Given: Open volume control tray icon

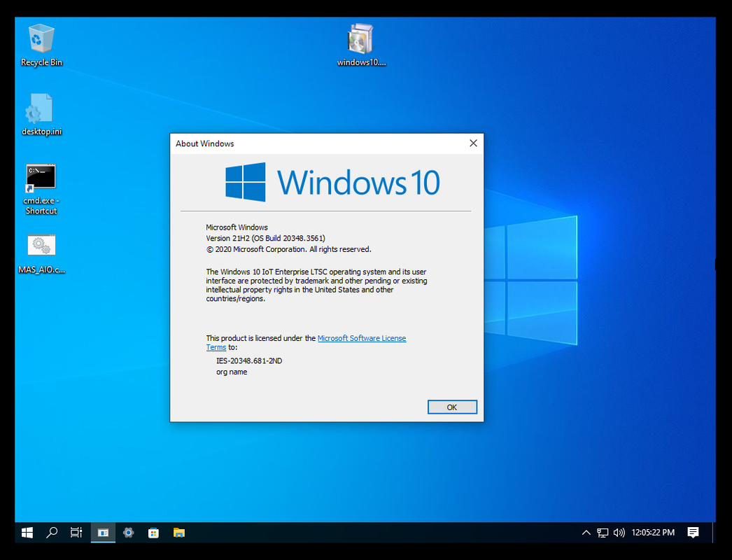Looking at the screenshot, I should [619, 533].
